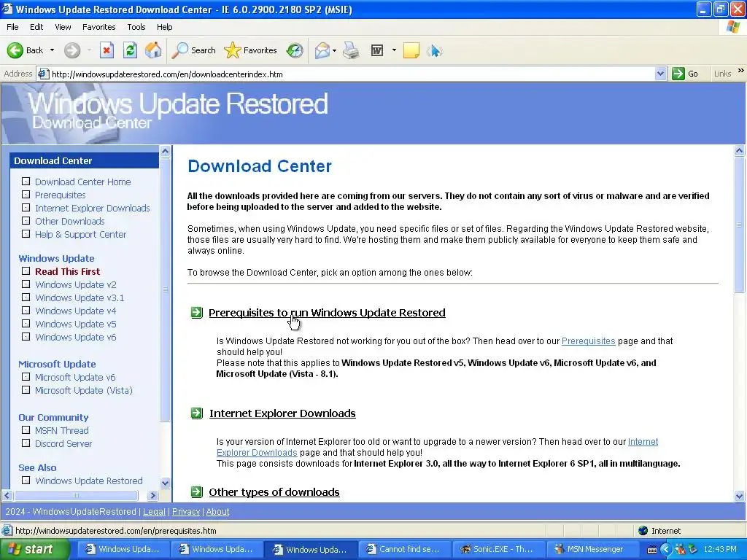Open the About footer link

(217, 511)
